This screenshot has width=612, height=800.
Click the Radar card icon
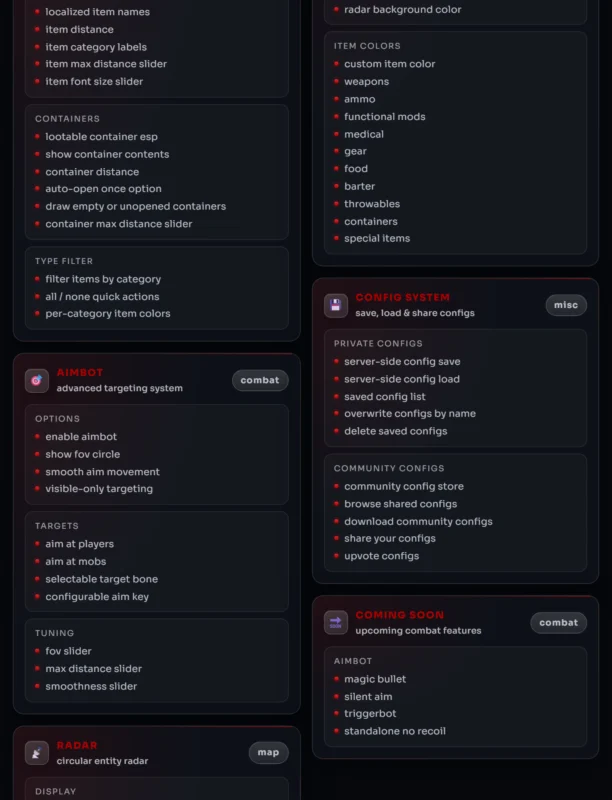[x=37, y=753]
